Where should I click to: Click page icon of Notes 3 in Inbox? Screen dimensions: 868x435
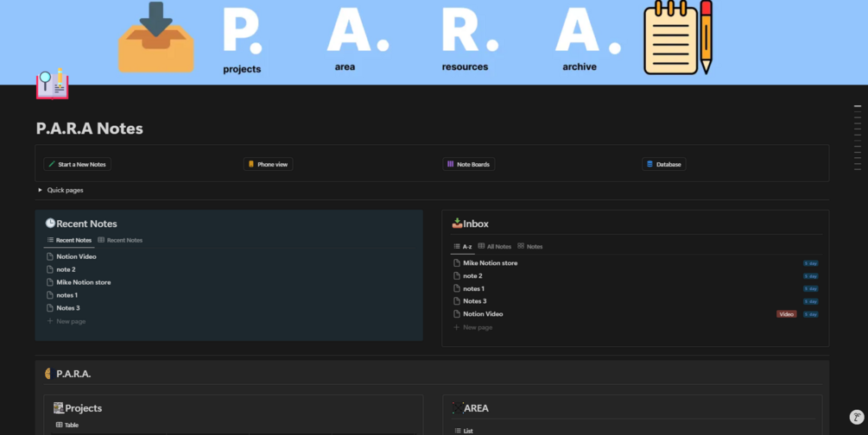[x=457, y=301]
